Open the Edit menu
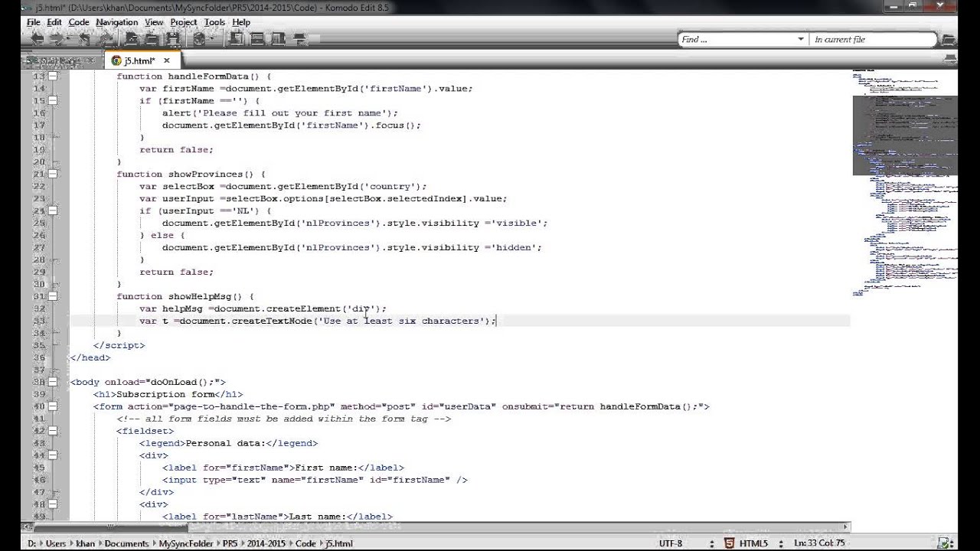The image size is (980, 551). [54, 22]
